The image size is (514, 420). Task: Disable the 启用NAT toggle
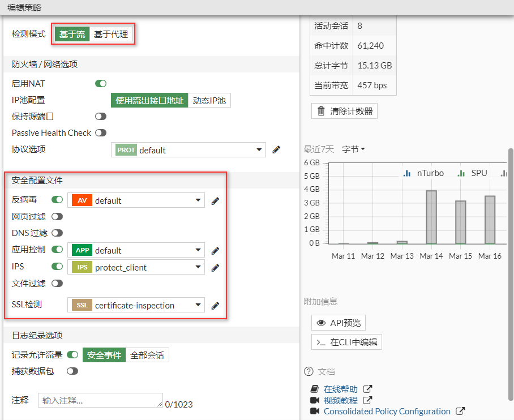(x=101, y=84)
